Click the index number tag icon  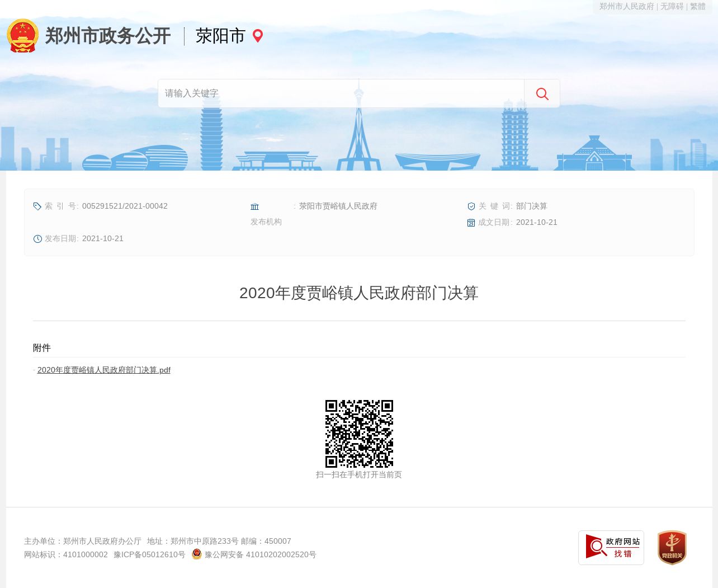click(x=37, y=206)
